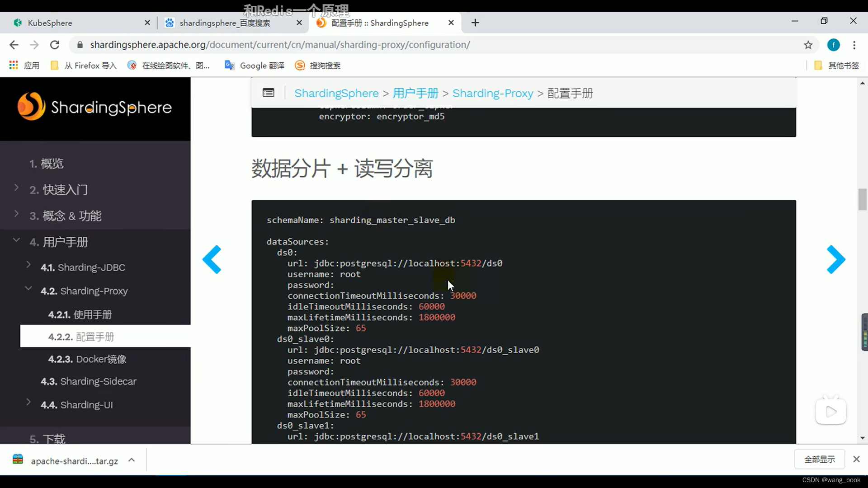Close the shardingsphere Baidu search tab
This screenshot has width=868, height=488.
[x=299, y=23]
